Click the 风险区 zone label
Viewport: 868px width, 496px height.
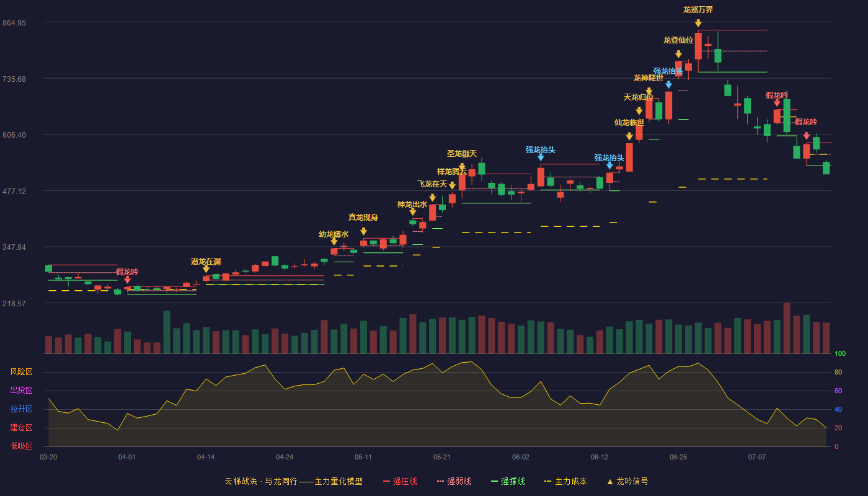coord(22,372)
